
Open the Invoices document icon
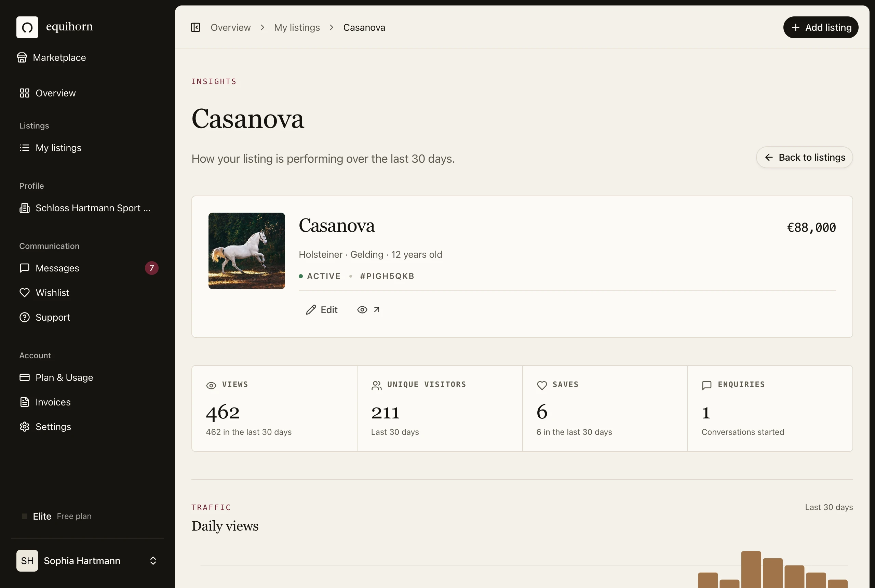point(24,402)
